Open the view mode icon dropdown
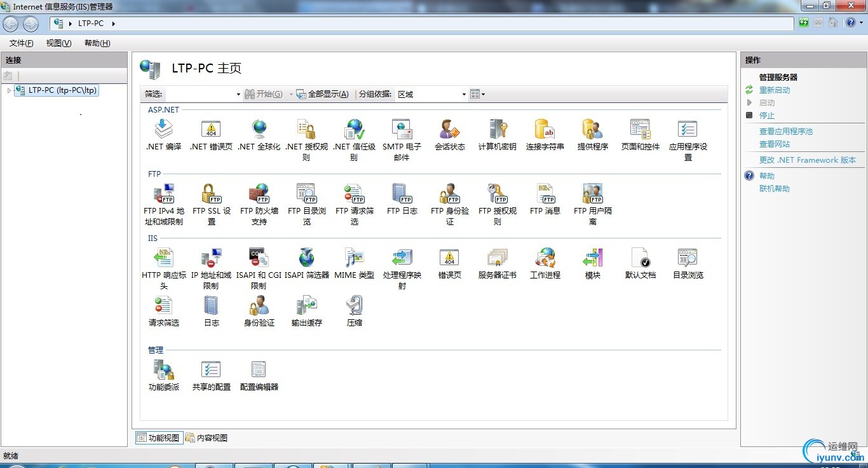868x468 pixels. [477, 94]
